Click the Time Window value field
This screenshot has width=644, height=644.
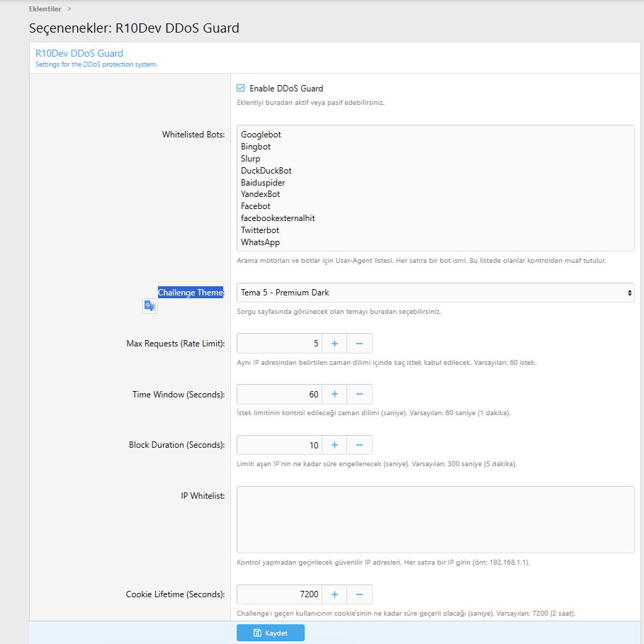(x=279, y=395)
